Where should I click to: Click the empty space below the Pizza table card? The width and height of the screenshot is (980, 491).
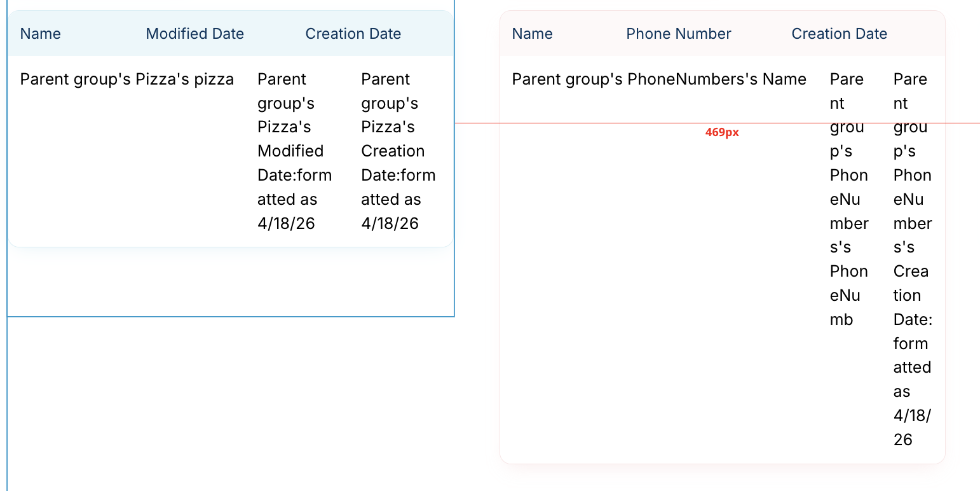coord(229,281)
